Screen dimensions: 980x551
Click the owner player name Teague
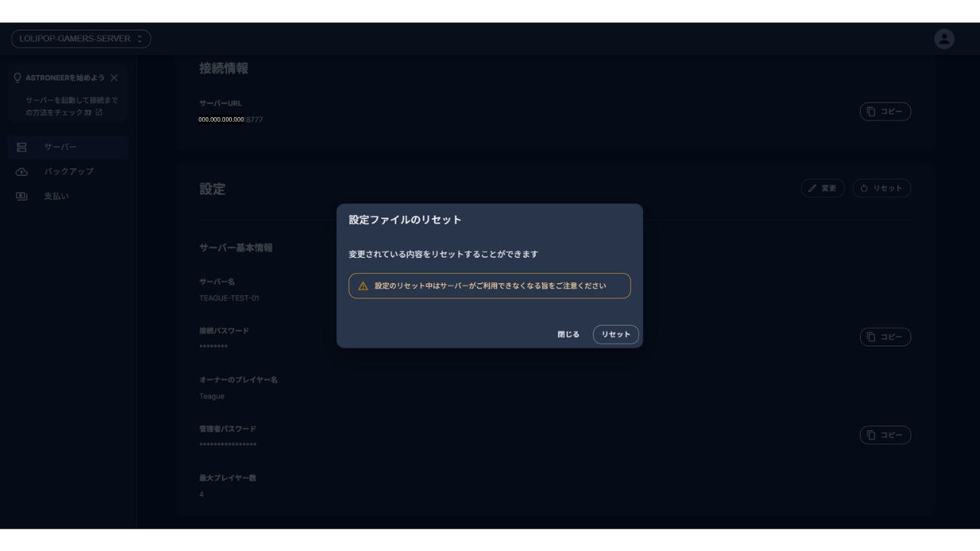(211, 396)
